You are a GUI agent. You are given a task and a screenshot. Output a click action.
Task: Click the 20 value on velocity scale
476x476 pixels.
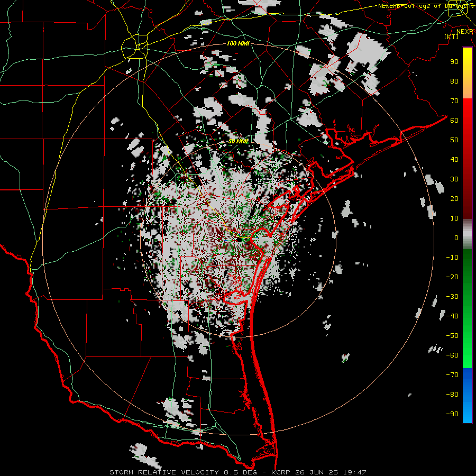[454, 199]
